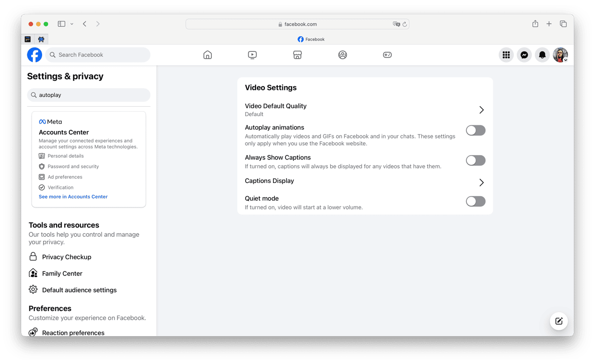Toggle Always Show Captions switch
The image size is (595, 364).
tap(476, 160)
